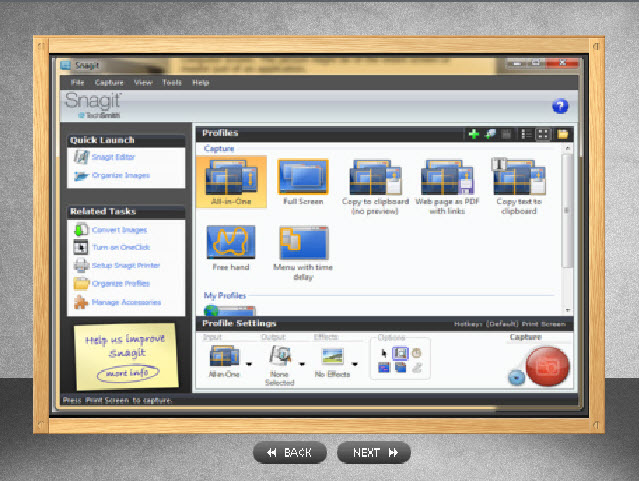Select the All-in-One capture profile

(x=231, y=182)
